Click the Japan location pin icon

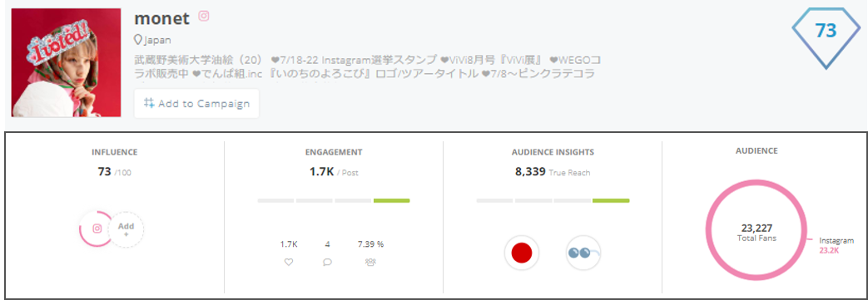pyautogui.click(x=138, y=41)
